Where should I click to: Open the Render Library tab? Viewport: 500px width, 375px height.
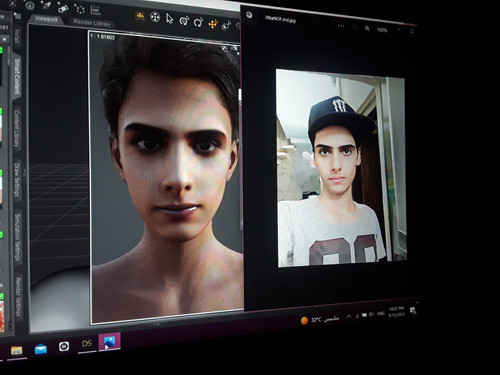[92, 23]
